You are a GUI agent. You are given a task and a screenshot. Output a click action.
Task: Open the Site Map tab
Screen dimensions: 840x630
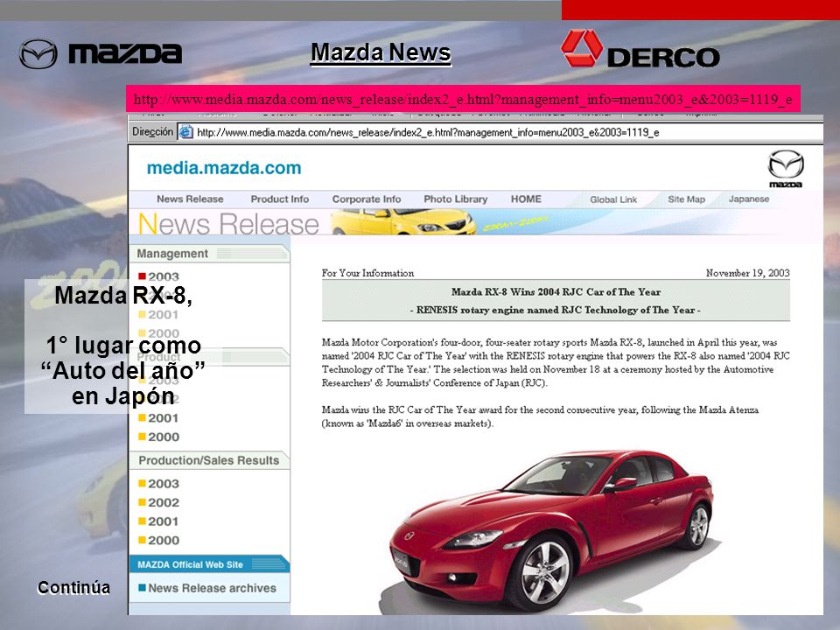686,199
